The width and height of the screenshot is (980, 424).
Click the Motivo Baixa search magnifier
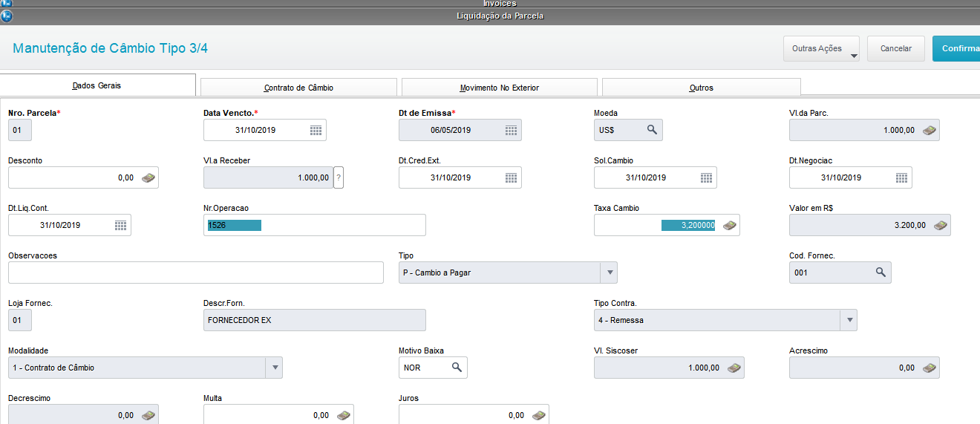(x=457, y=368)
